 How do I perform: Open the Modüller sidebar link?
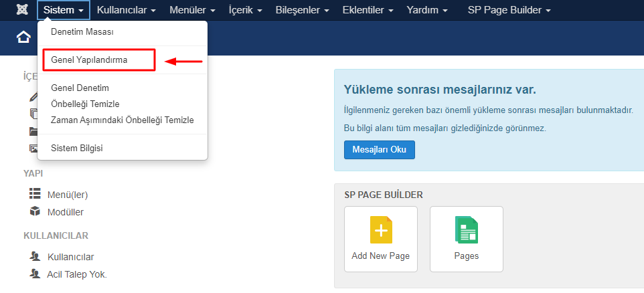[x=66, y=212]
